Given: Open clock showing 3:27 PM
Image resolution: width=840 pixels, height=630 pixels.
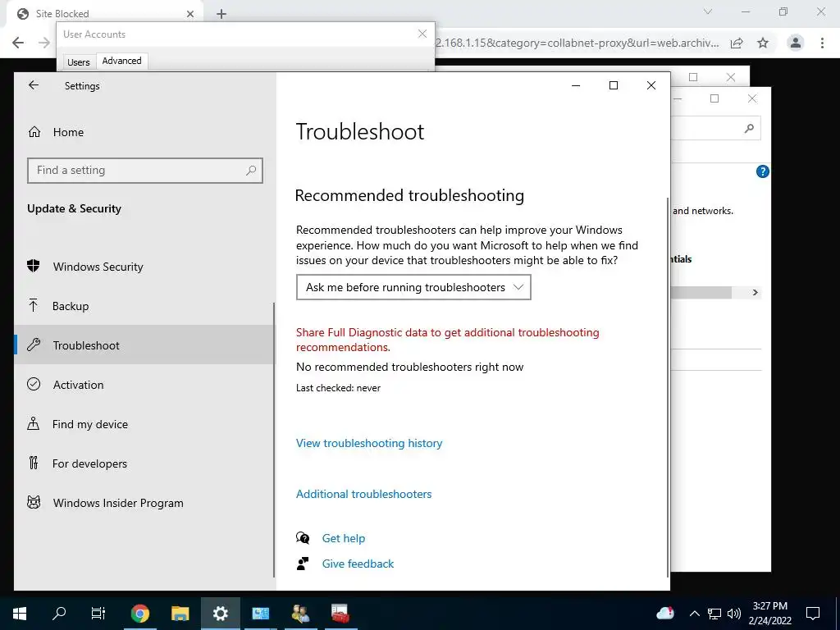Looking at the screenshot, I should pyautogui.click(x=769, y=614).
